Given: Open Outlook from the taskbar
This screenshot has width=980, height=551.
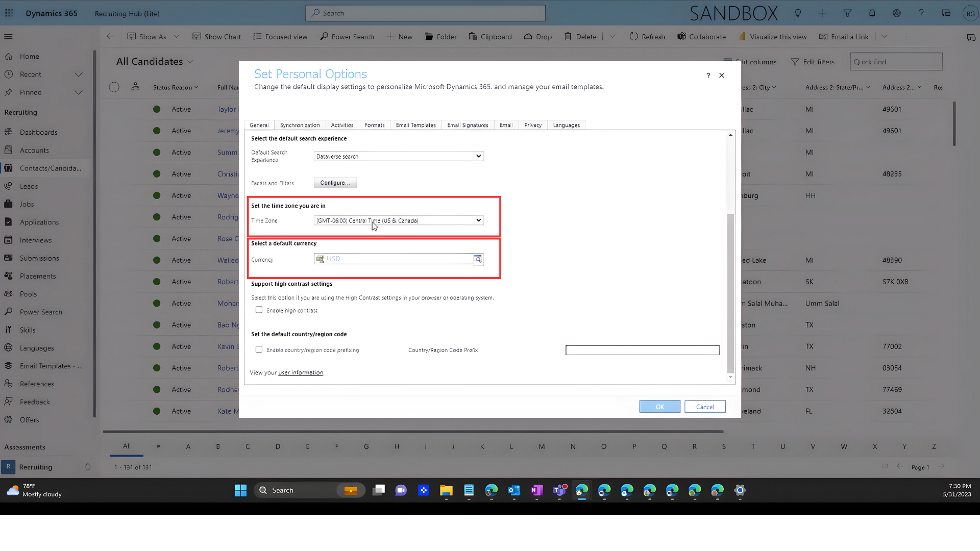Looking at the screenshot, I should click(x=514, y=490).
